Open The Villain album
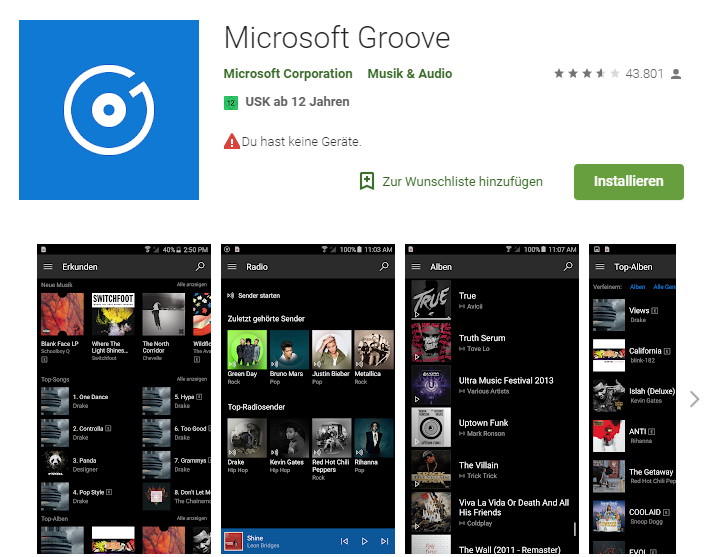710x557 pixels. coord(492,470)
